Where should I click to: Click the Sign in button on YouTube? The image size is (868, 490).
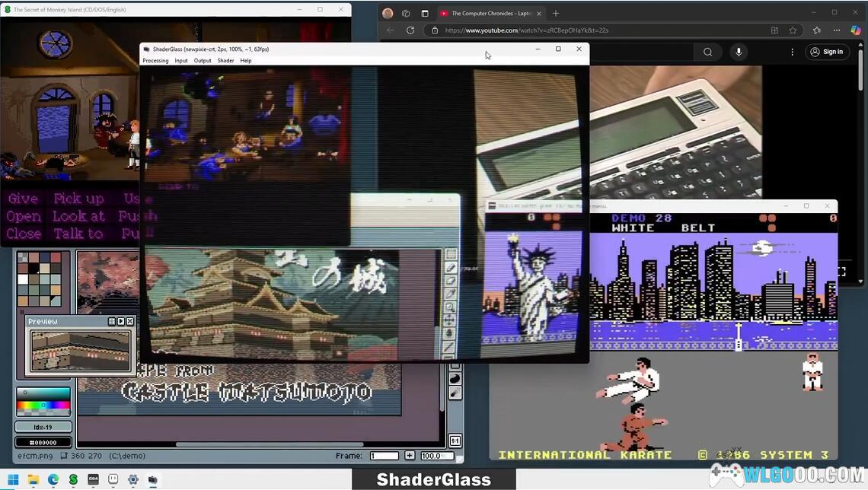[826, 52]
